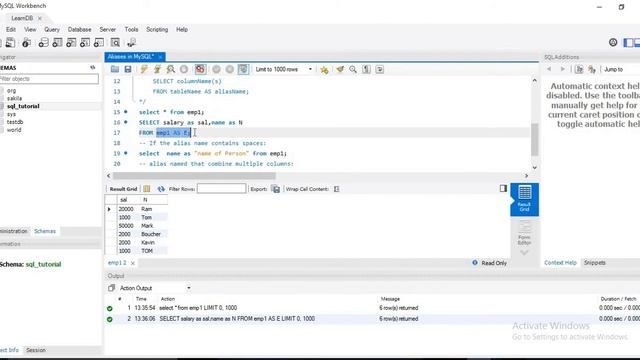Open the Tools menu
The height and width of the screenshot is (360, 640).
coord(131,29)
